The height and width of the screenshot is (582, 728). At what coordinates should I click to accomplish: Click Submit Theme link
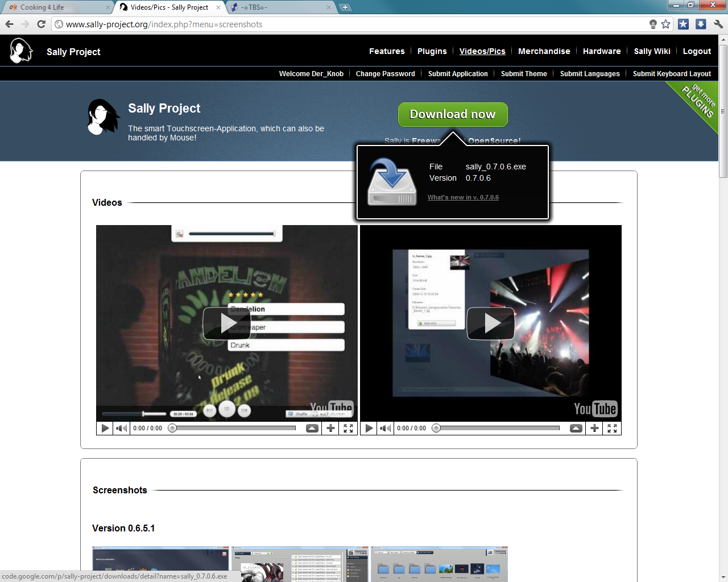(x=524, y=74)
